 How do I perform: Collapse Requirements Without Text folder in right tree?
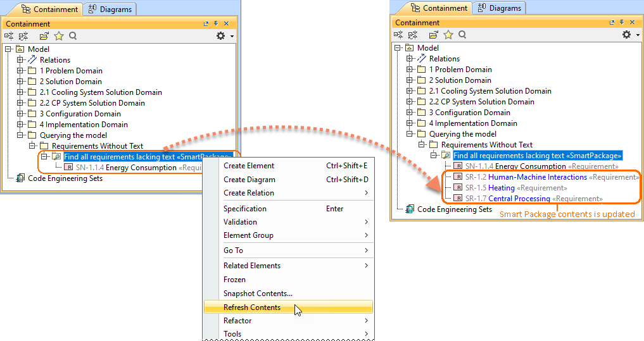[422, 145]
